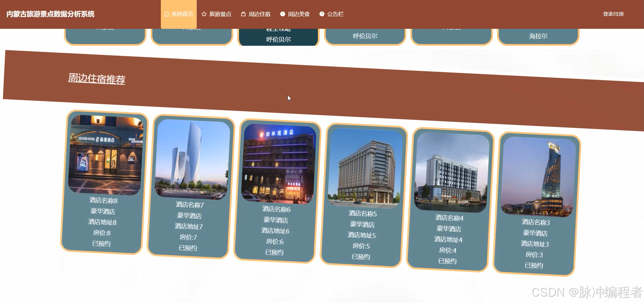The image size is (644, 303).
Task: Click the price text 房价:8
Action: [x=102, y=233]
